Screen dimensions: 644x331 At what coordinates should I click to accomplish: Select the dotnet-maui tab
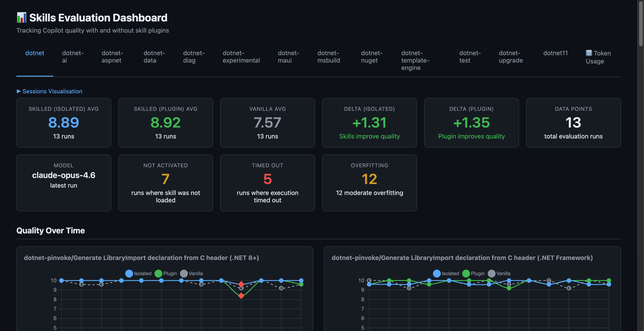click(288, 57)
